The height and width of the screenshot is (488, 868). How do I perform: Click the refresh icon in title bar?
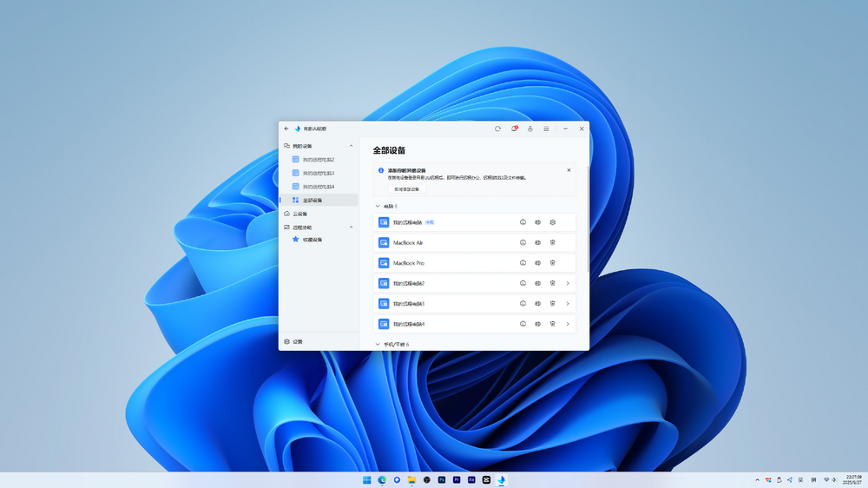click(x=497, y=129)
